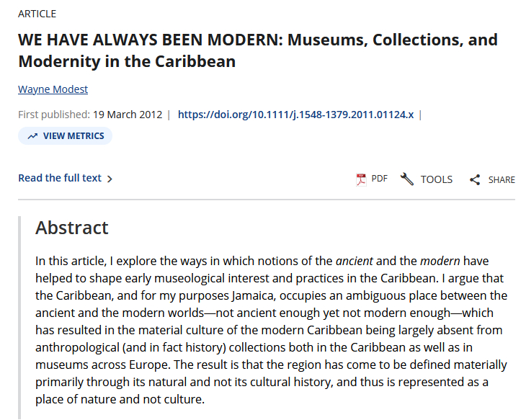
Task: Click the italicized word "ancient" in the abstract
Action: pos(355,261)
